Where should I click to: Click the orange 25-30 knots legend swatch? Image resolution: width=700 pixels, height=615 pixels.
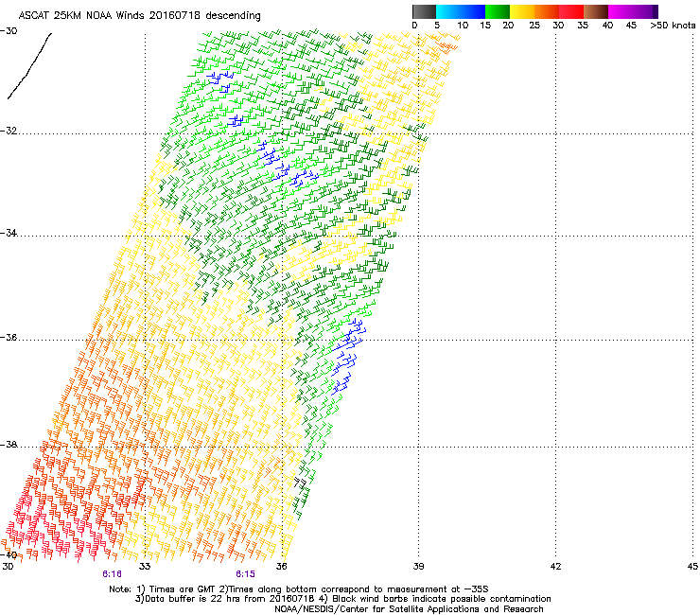point(547,11)
